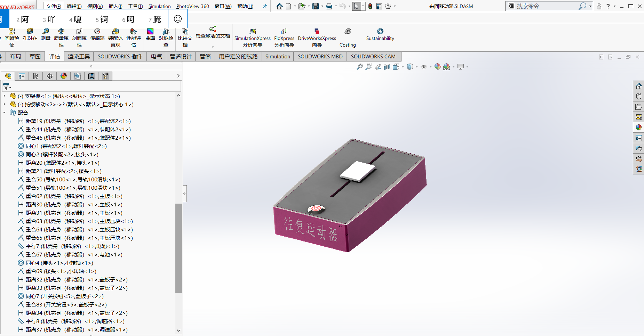The width and height of the screenshot is (644, 336).
Task: Open the Options gear icon
Action: tap(388, 6)
